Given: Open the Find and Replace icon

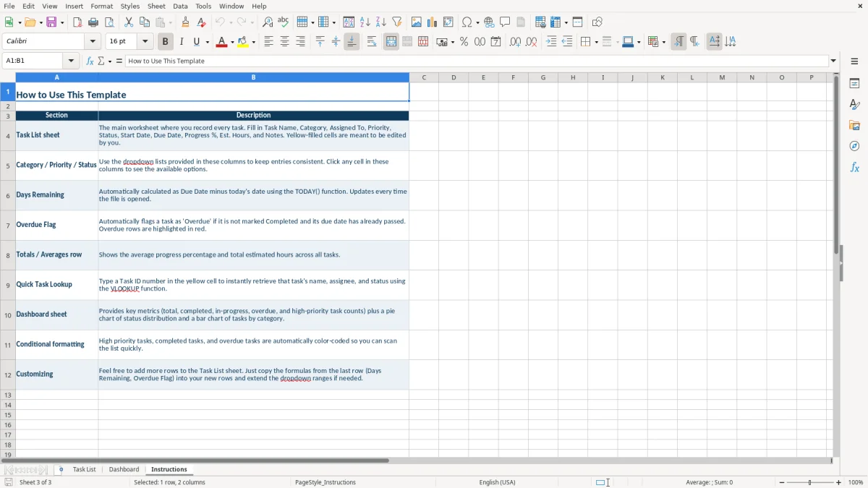Looking at the screenshot, I should click(268, 22).
